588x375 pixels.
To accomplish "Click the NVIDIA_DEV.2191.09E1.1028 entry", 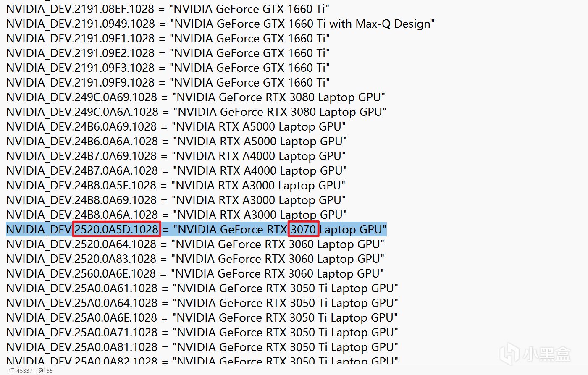I will (168, 38).
